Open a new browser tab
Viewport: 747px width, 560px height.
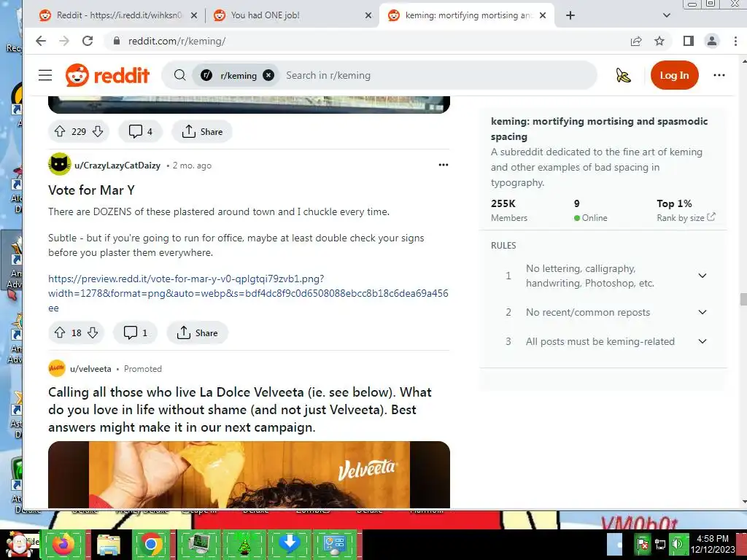pos(570,15)
